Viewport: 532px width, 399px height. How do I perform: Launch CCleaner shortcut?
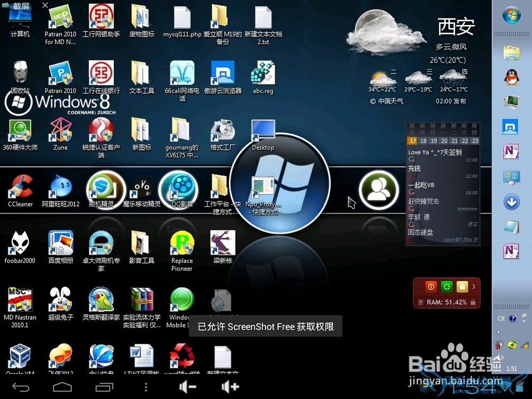click(x=20, y=191)
